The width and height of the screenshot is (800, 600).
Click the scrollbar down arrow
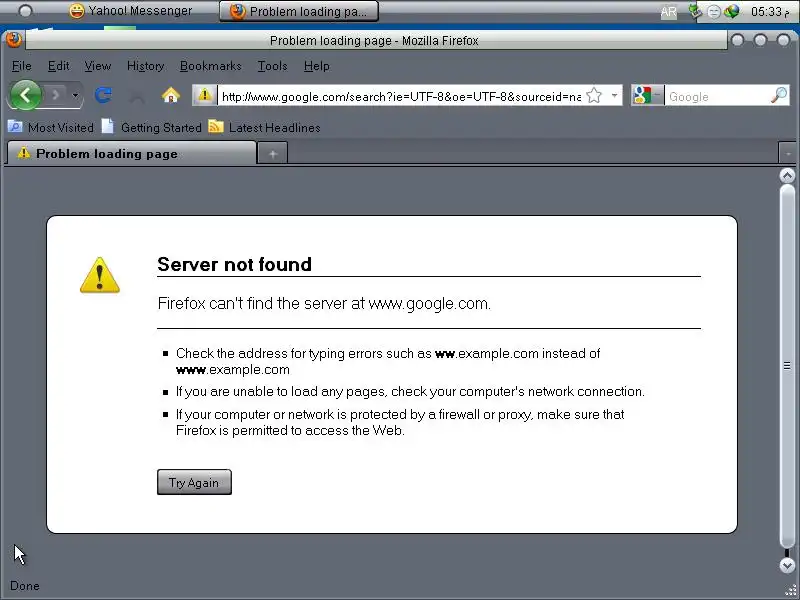(x=787, y=565)
